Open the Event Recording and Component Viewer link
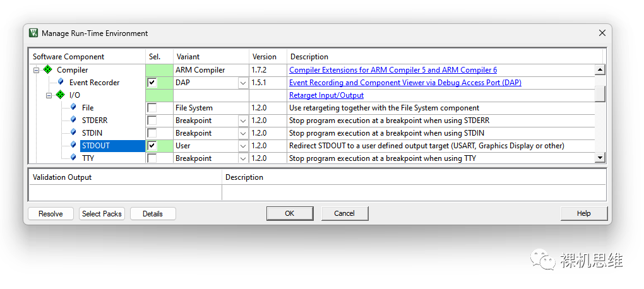Viewport: 644px width, 289px height. [x=405, y=83]
